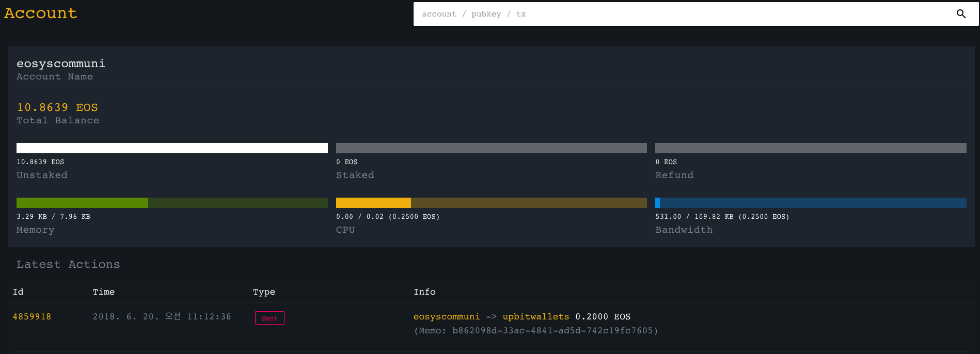The height and width of the screenshot is (354, 980).
Task: Click the Latest Actions heading
Action: [x=68, y=264]
